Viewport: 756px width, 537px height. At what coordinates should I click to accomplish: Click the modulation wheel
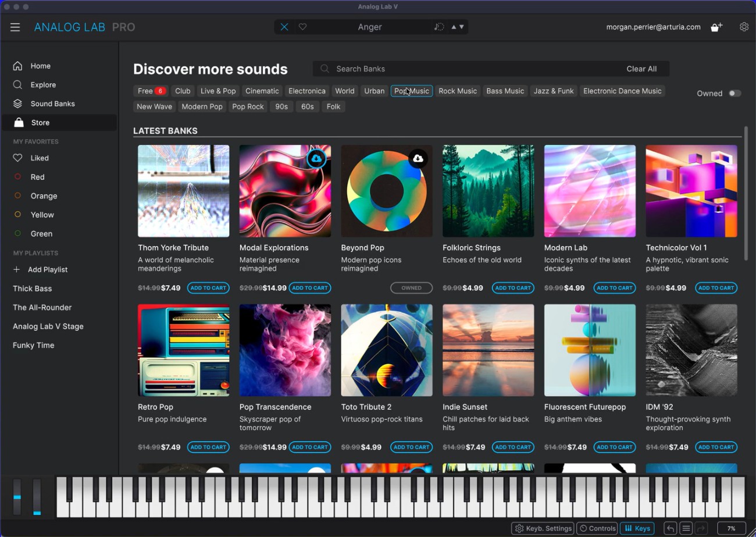pos(37,496)
